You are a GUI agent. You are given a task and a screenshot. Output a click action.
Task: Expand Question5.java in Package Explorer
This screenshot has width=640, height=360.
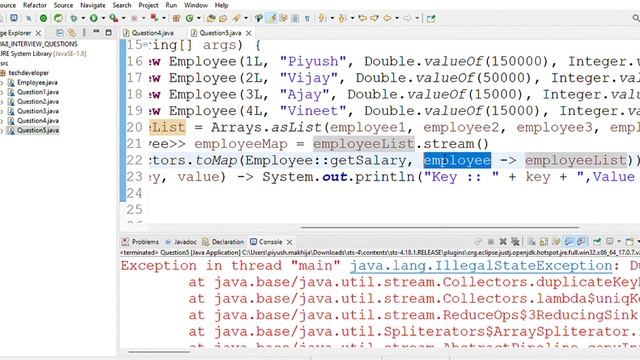pos(2,131)
